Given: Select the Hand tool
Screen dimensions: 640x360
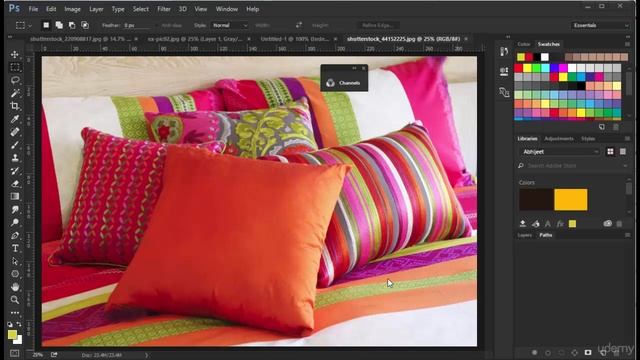Looking at the screenshot, I should point(15,287).
